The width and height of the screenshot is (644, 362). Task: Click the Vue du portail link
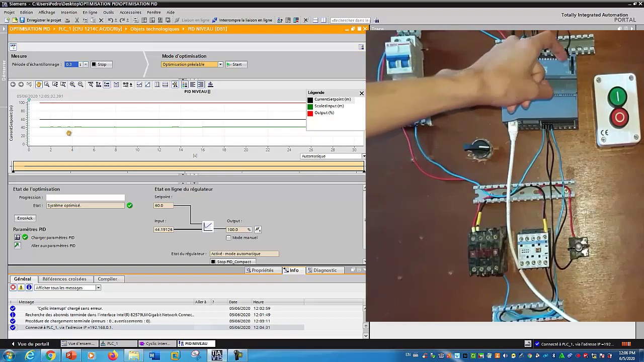coord(33,344)
